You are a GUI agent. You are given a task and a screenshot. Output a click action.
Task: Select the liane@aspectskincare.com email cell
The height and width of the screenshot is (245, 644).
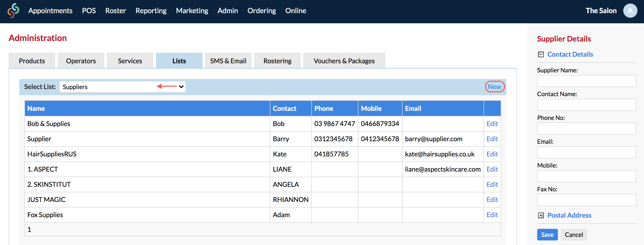443,169
